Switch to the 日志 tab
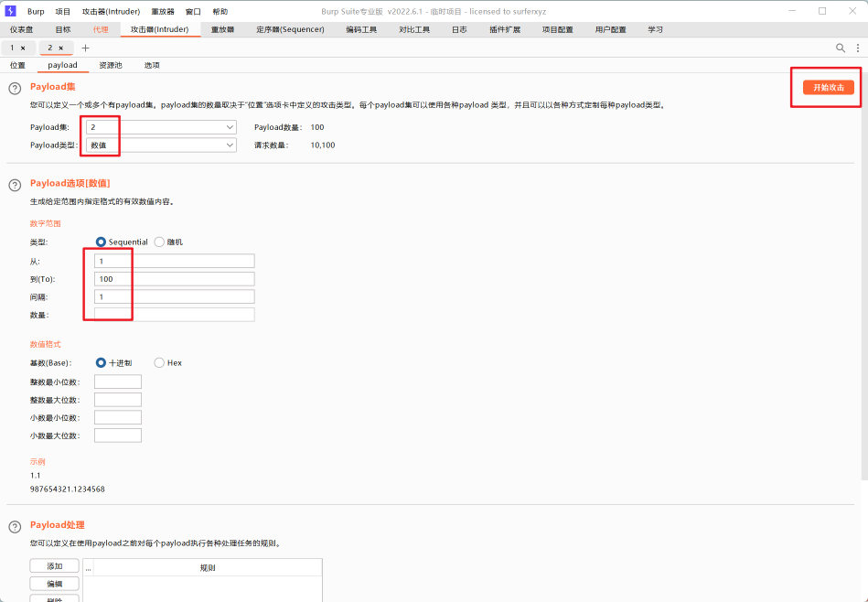The image size is (868, 602). tap(459, 30)
